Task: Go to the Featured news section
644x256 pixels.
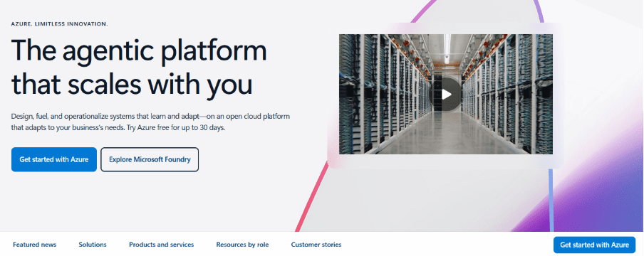Action: (x=34, y=245)
